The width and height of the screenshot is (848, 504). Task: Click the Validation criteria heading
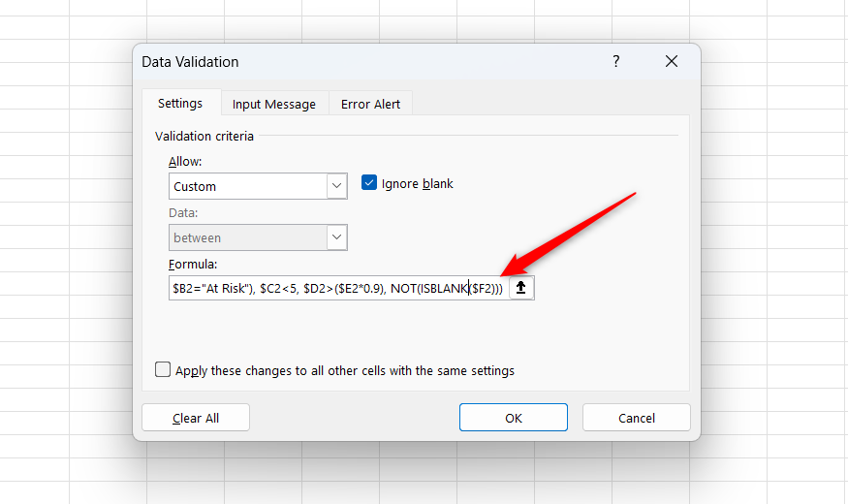point(204,136)
